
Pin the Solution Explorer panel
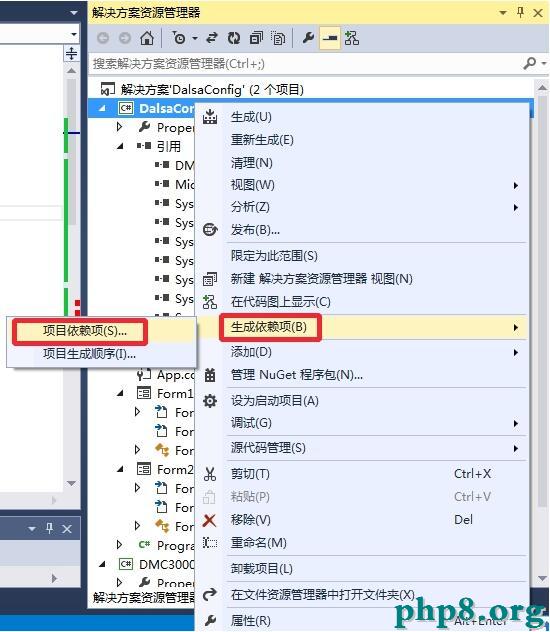(x=520, y=13)
